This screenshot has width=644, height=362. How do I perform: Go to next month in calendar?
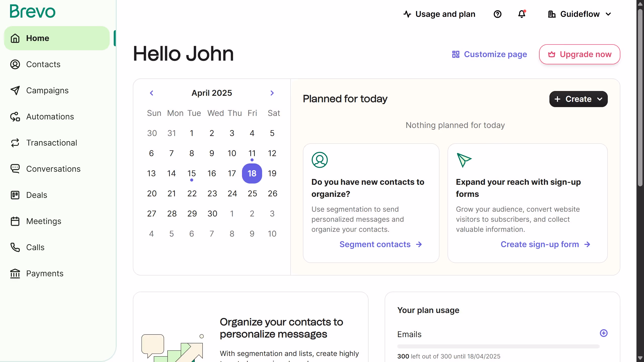[272, 93]
